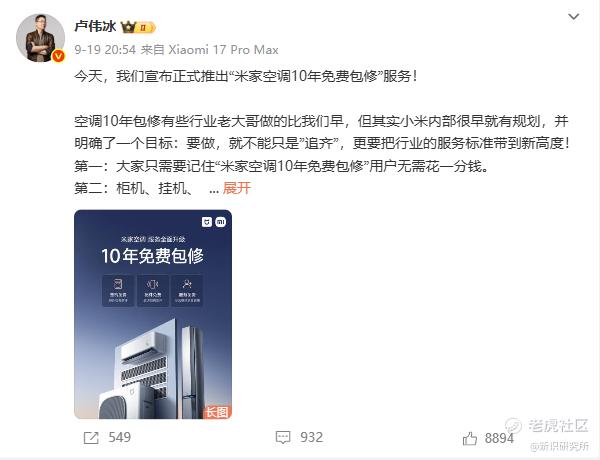Click the repost count 549
This screenshot has width=600, height=460.
click(119, 437)
